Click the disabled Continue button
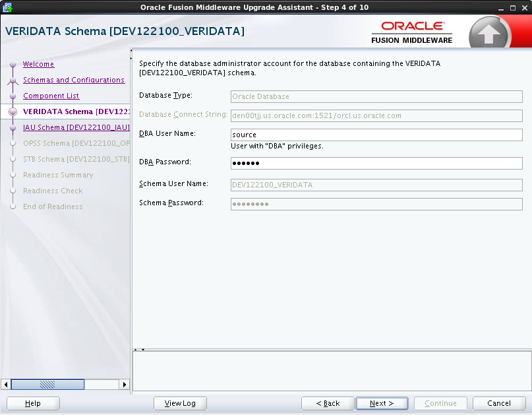The height and width of the screenshot is (415, 532). (x=440, y=403)
